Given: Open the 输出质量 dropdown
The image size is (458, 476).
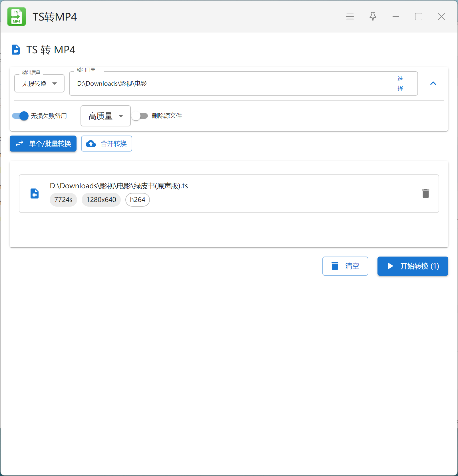Looking at the screenshot, I should click(x=39, y=84).
